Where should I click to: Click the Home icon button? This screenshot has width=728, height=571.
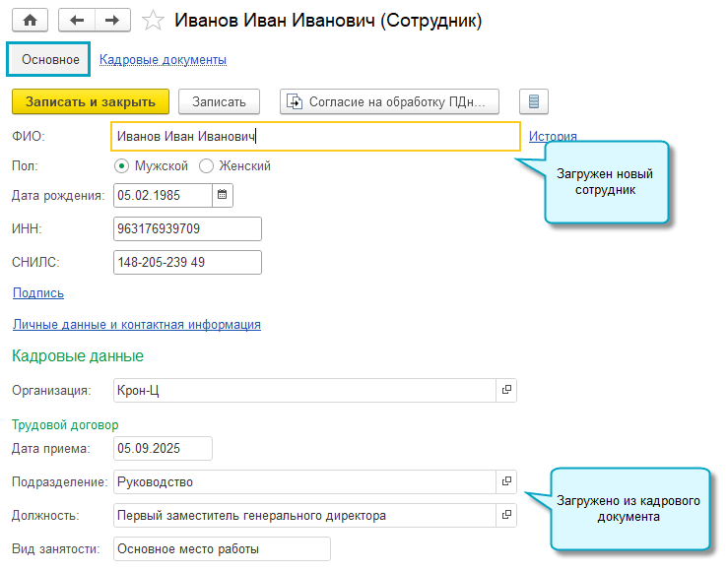pos(30,20)
